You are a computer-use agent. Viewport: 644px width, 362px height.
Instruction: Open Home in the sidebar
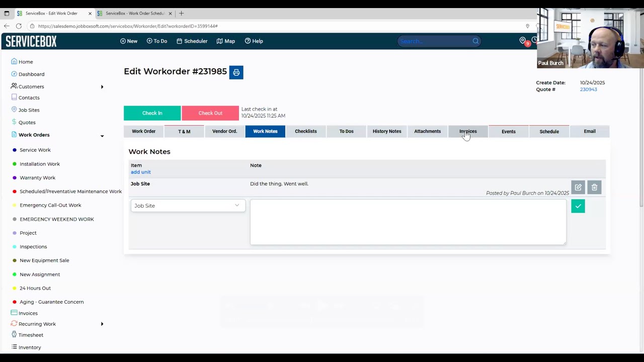26,62
